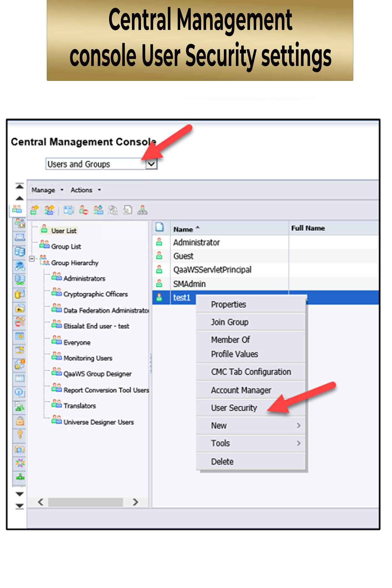Click the scroll-left arrow of tree scrollbar
This screenshot has height=588, width=392.
[41, 502]
